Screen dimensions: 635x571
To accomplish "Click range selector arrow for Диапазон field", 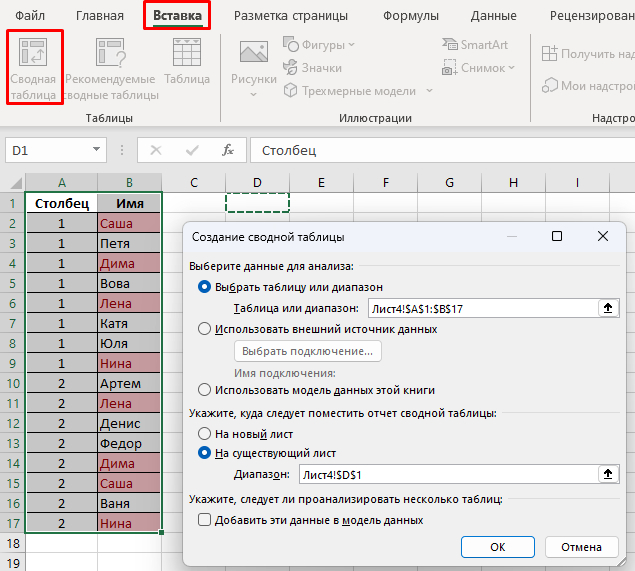I will (606, 474).
